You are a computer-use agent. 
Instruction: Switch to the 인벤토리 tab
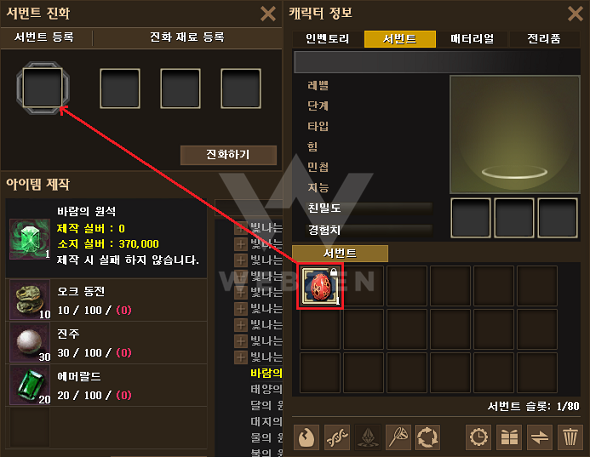coord(327,39)
